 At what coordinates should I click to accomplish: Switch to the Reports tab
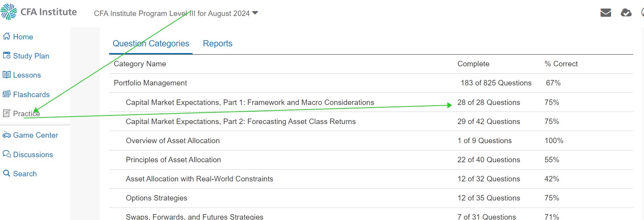click(x=218, y=43)
